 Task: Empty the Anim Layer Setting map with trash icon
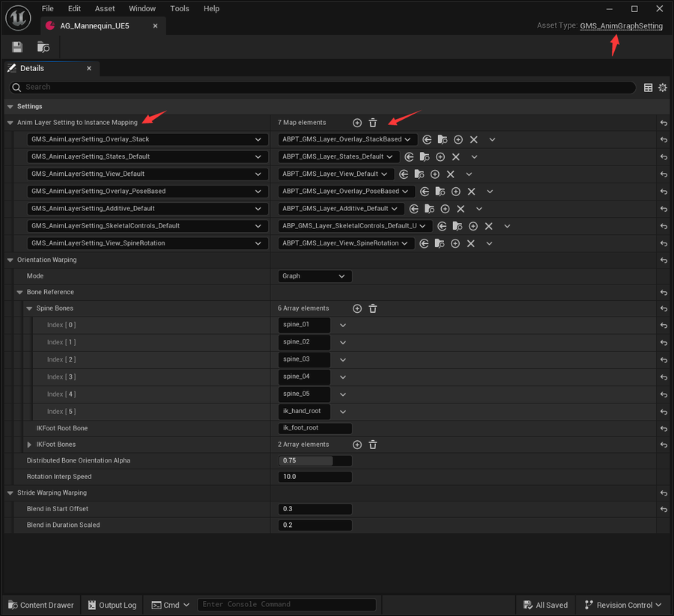coord(373,123)
